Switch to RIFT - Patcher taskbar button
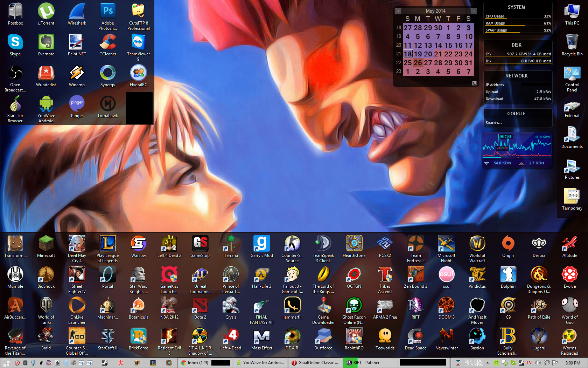Screen dimensions: 588x368 click(370, 363)
